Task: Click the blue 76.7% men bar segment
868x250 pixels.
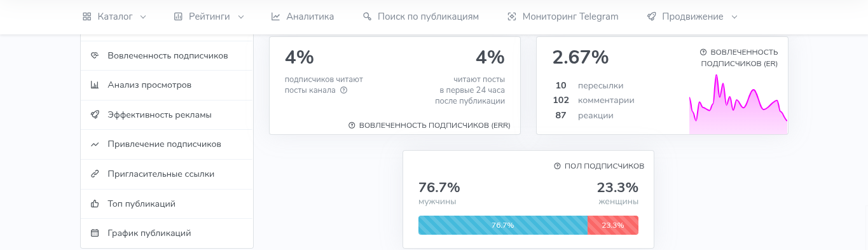Action: click(x=502, y=225)
